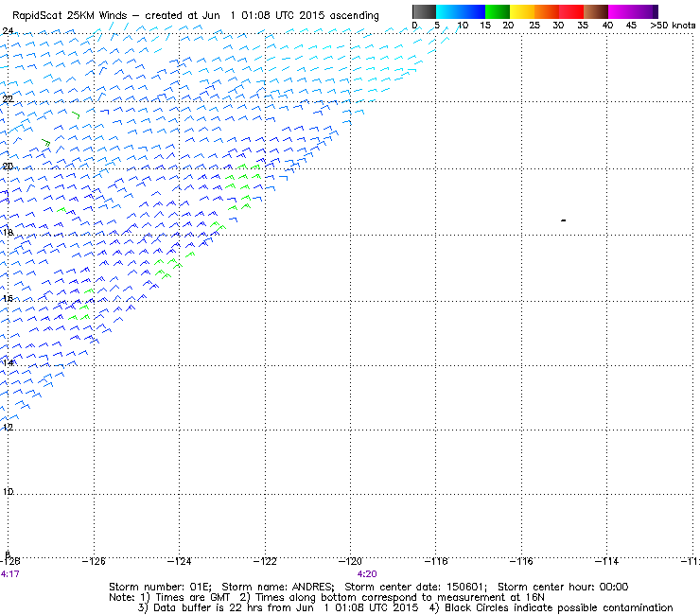The width and height of the screenshot is (700, 615).
Task: Click the 'ascending' word in the title
Action: pyautogui.click(x=354, y=16)
